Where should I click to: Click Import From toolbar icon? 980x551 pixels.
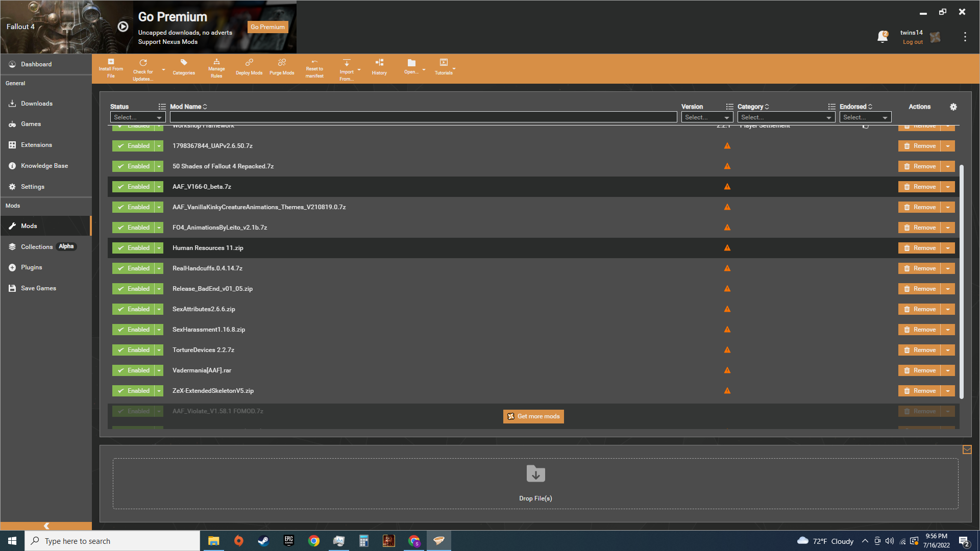tap(347, 69)
